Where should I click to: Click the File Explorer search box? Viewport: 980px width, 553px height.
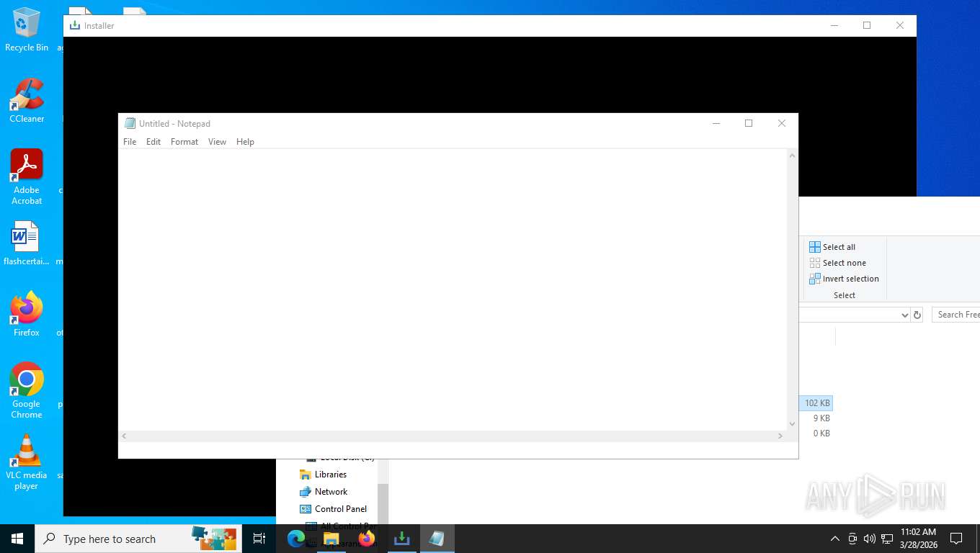point(956,315)
